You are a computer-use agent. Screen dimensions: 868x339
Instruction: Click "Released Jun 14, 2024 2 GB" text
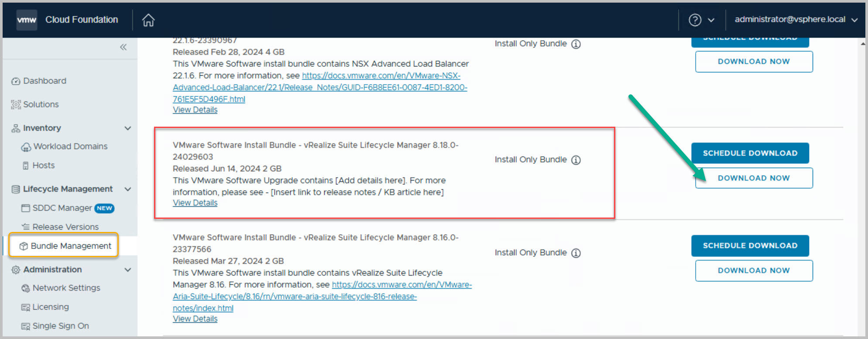227,169
